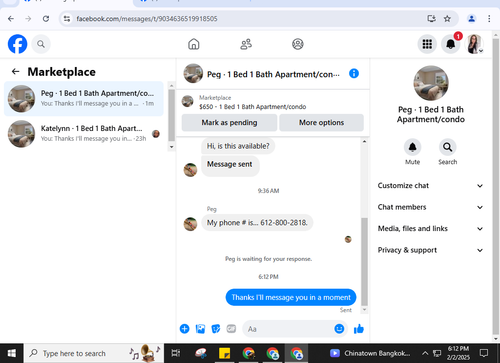500x363 pixels.
Task: Install app icon in address bar
Action: pos(432,19)
